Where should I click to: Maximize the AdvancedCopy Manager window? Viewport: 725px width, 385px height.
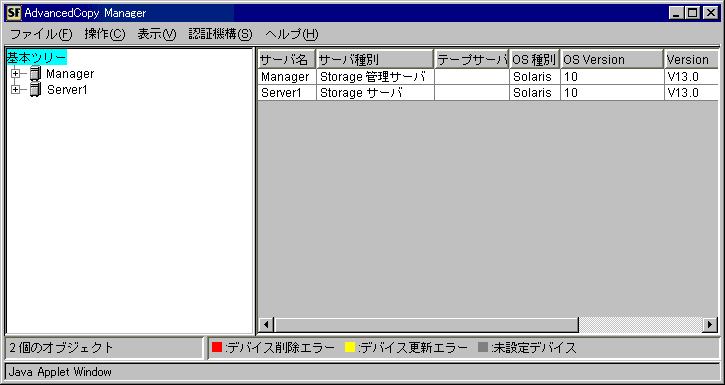(693, 13)
